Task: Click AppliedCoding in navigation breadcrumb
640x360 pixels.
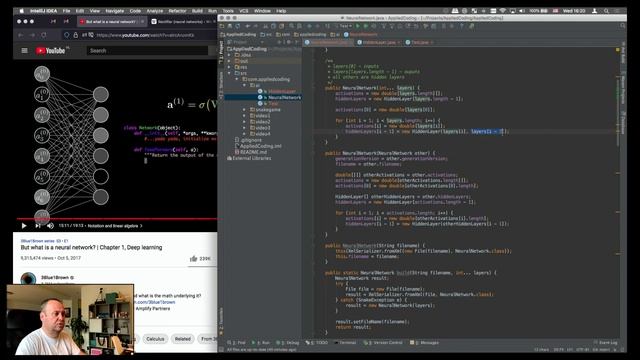Action: click(238, 35)
